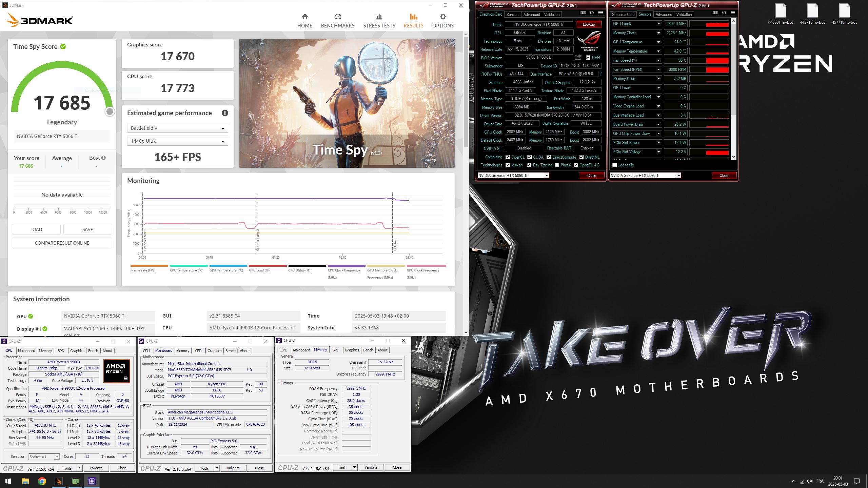Take screenshot with camera icon in left GPU-Z
868x488 pixels.
(583, 13)
